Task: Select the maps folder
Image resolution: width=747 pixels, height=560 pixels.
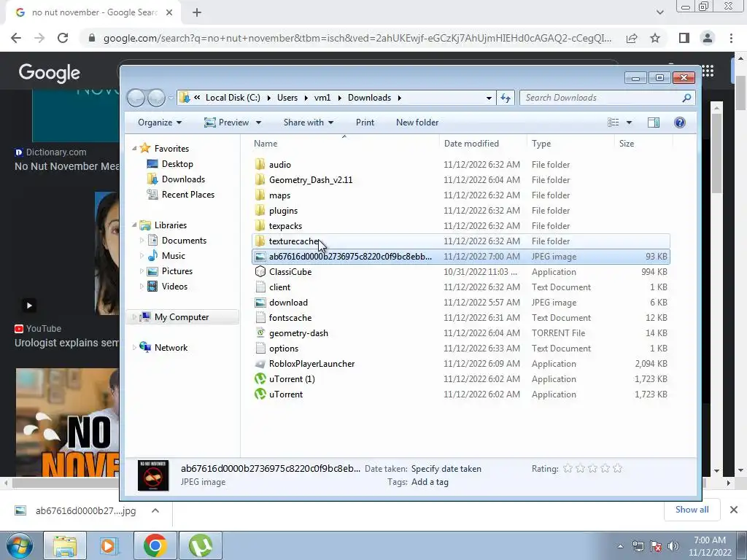Action: pos(279,195)
